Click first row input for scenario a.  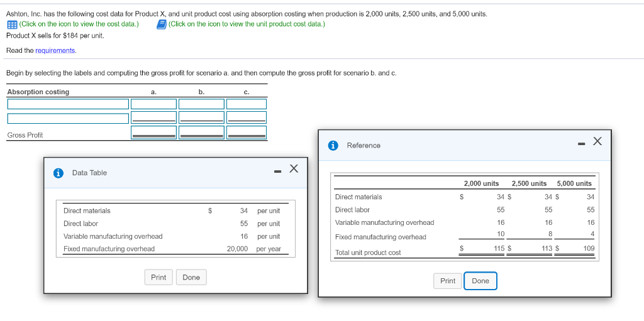click(153, 104)
